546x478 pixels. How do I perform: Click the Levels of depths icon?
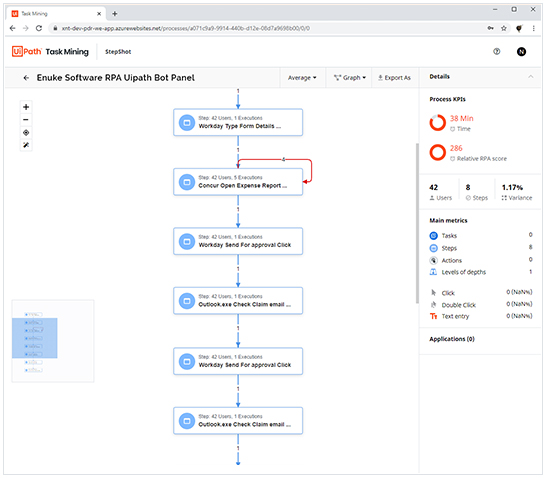pos(433,272)
